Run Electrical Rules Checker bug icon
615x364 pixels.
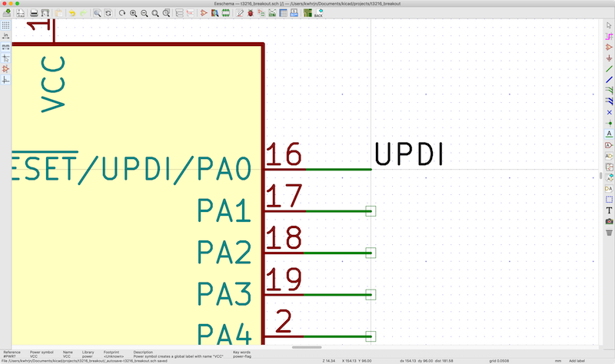tap(251, 13)
